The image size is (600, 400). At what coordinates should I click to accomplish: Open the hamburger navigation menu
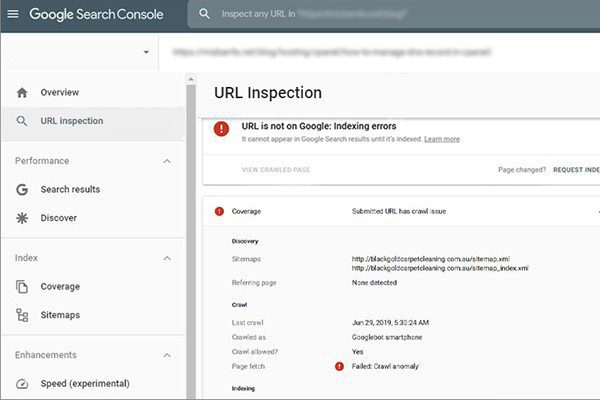pos(13,14)
